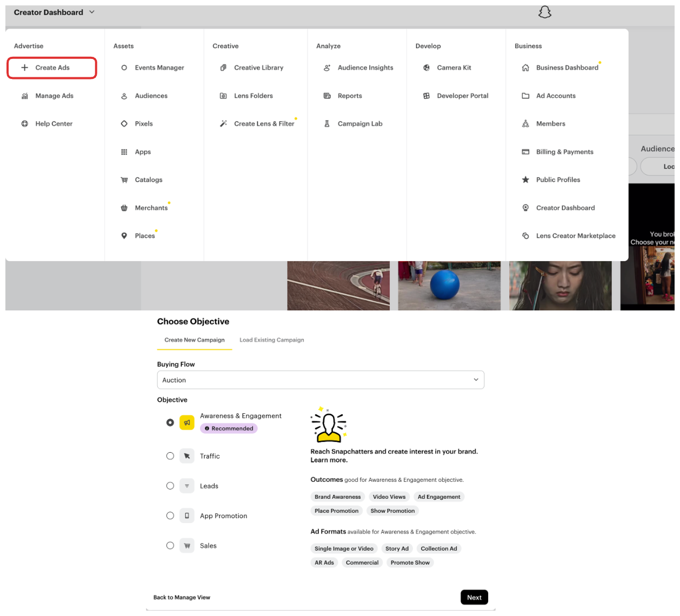This screenshot has width=680, height=616.
Task: Click the Snapchat ghost logo
Action: click(545, 12)
